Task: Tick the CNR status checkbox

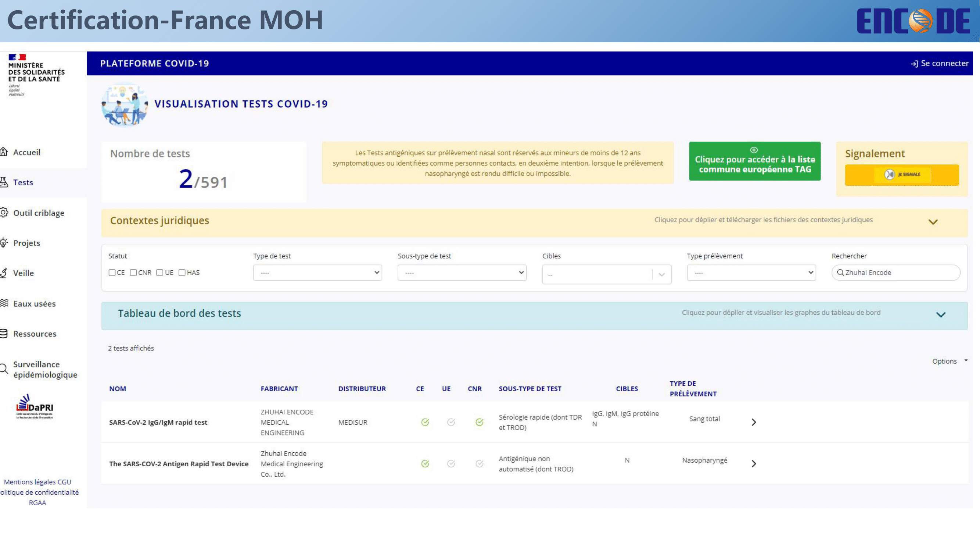Action: pos(133,273)
